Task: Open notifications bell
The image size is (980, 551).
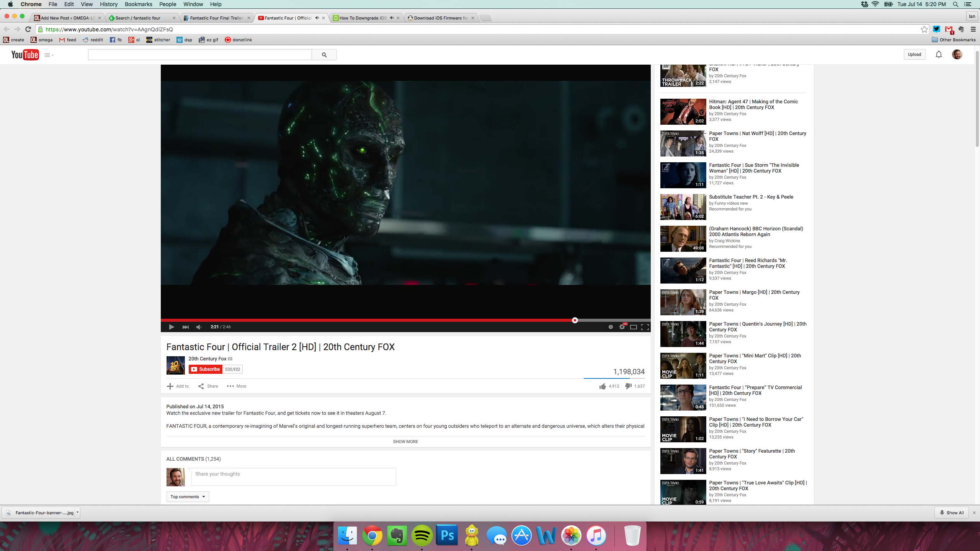Action: [x=939, y=54]
